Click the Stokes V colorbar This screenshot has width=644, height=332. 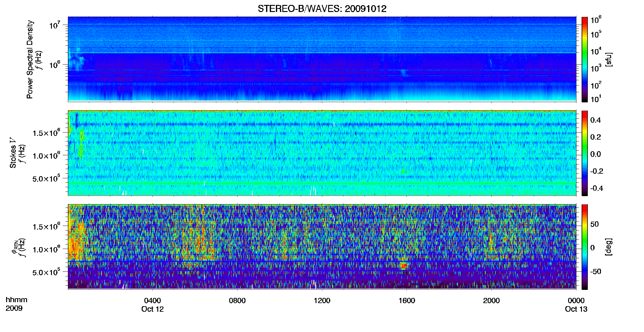(585, 153)
